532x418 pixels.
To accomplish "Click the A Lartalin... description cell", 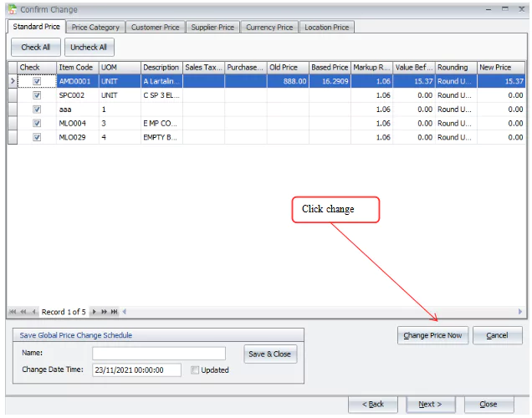I will pos(161,81).
